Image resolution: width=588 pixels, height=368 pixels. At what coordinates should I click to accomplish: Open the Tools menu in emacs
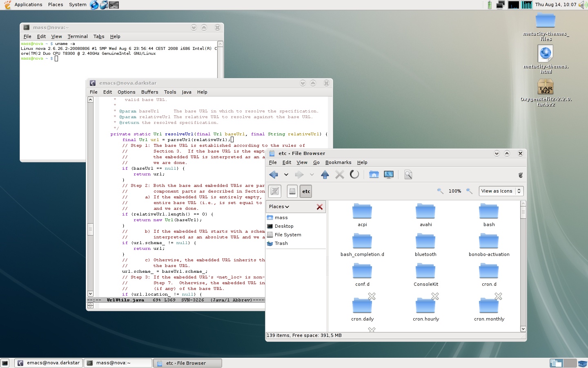(170, 92)
